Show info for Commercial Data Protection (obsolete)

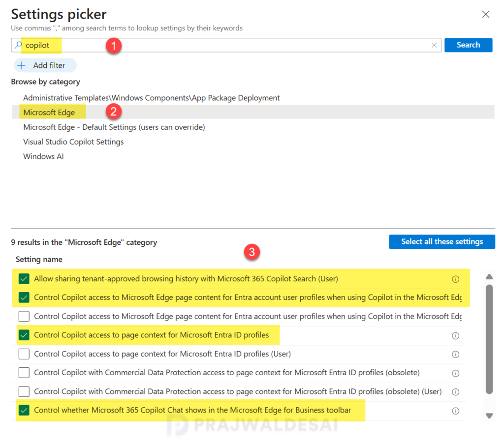pyautogui.click(x=455, y=373)
